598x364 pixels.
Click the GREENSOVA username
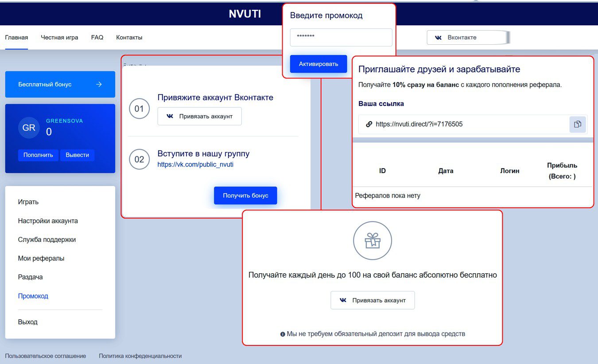coord(65,121)
